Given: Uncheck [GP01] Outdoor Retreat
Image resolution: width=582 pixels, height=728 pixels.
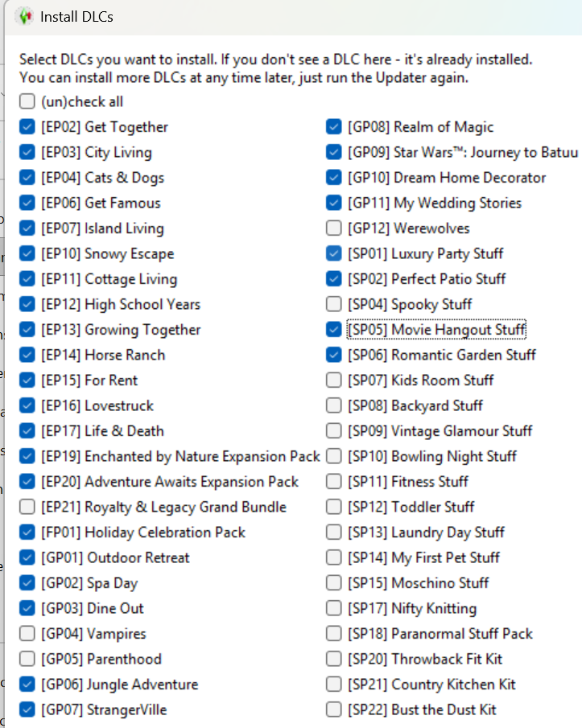Looking at the screenshot, I should [27, 557].
